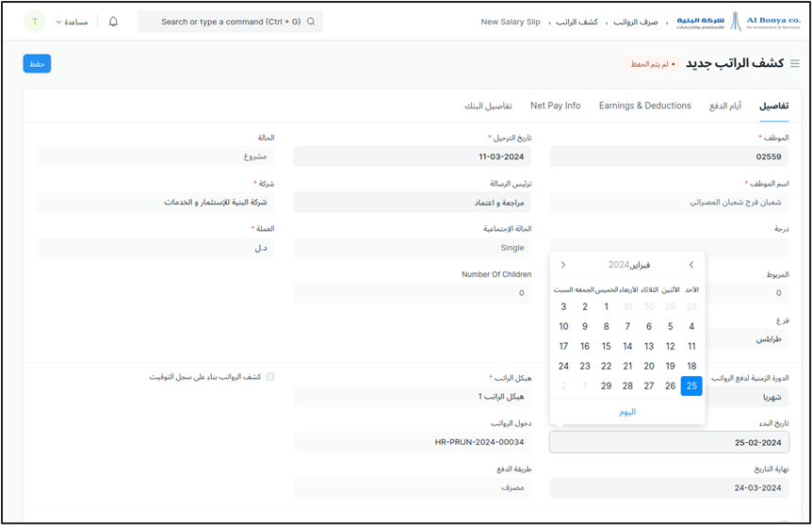Switch to أيام الدفع tab
This screenshot has width=812, height=525.
(725, 106)
